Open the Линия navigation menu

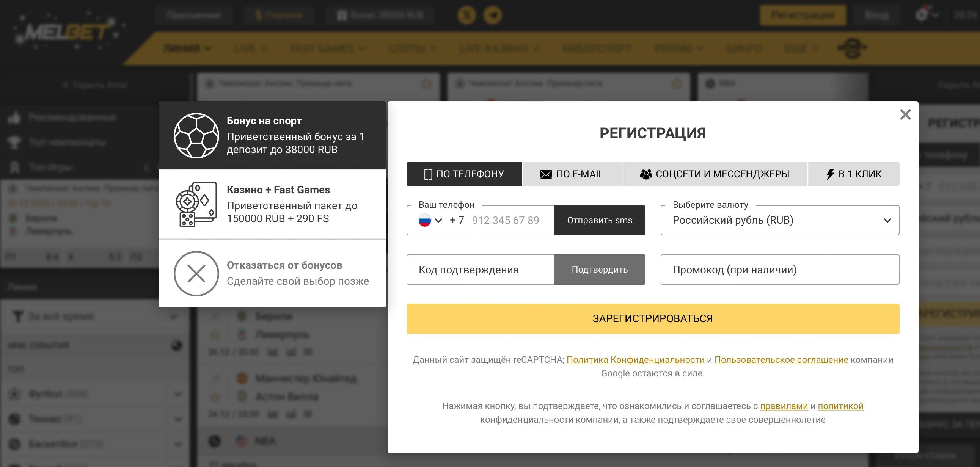tap(187, 49)
